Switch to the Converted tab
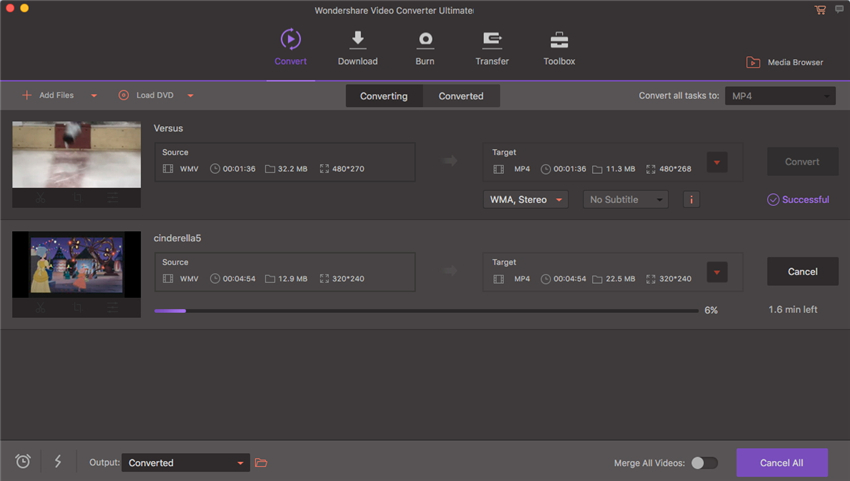Viewport: 850px width, 481px height. (x=461, y=96)
